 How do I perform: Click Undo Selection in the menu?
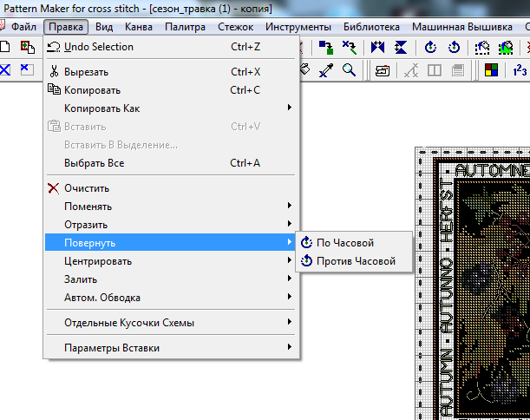98,47
